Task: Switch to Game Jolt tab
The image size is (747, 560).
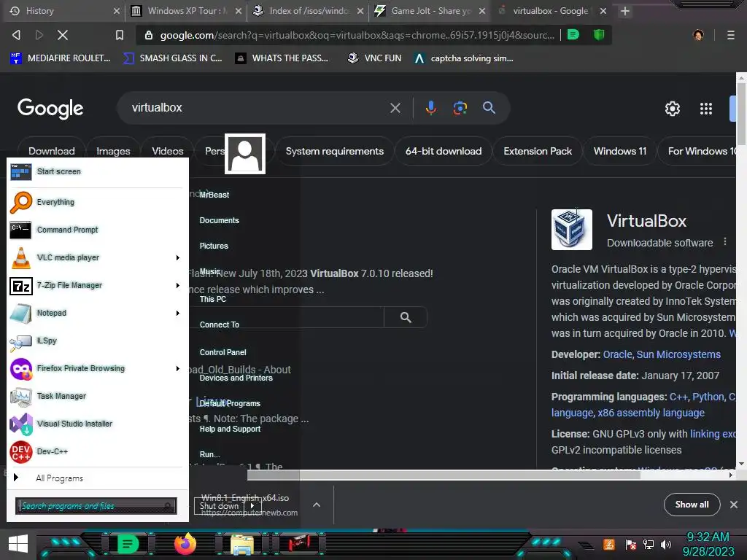Action: pos(430,11)
